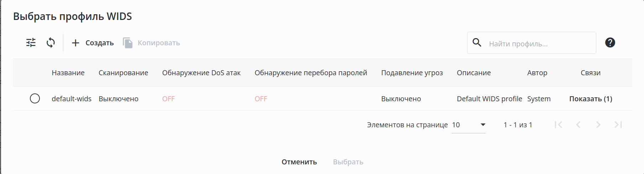This screenshot has height=174, width=644.
Task: Jump to last page of results
Action: click(618, 125)
